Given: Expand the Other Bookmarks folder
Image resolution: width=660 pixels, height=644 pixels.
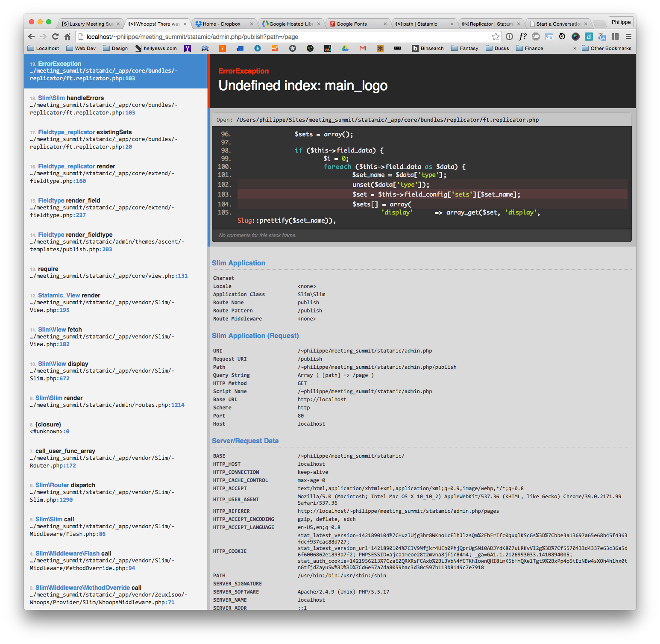Looking at the screenshot, I should pyautogui.click(x=606, y=48).
